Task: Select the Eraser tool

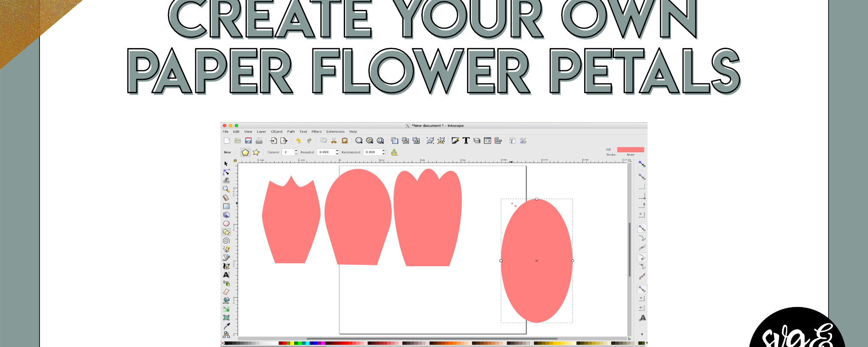Action: coord(226,292)
